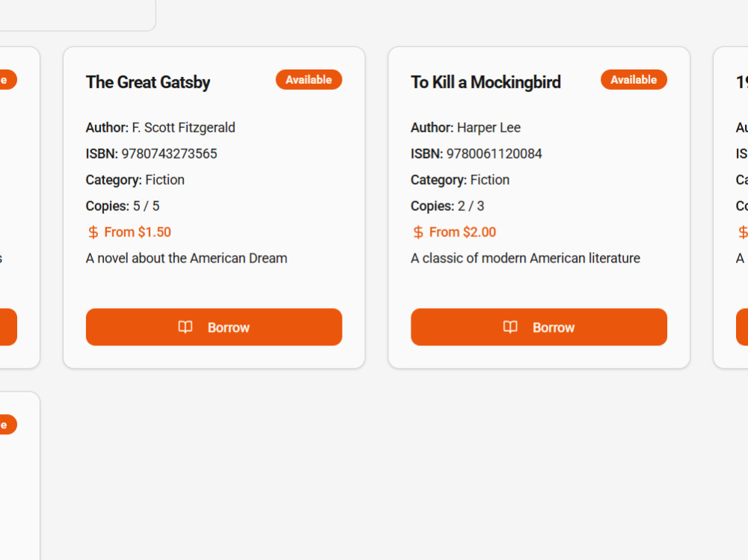
Task: Click the Available badge on The Great Gatsby
Action: (x=309, y=80)
